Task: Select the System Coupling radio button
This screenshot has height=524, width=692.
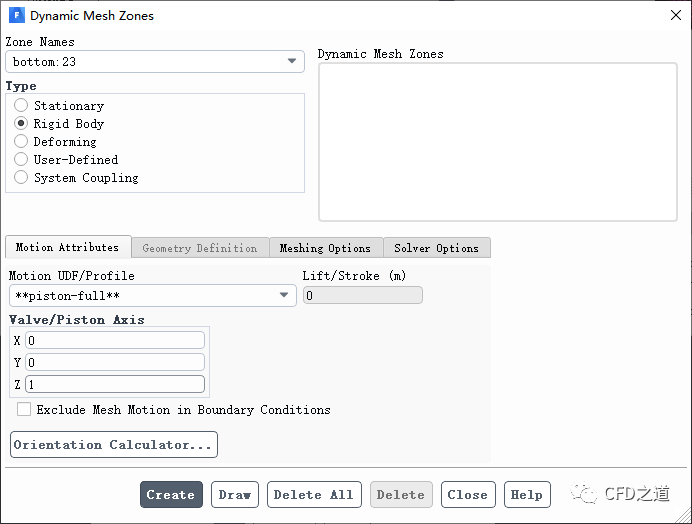Action: point(21,178)
